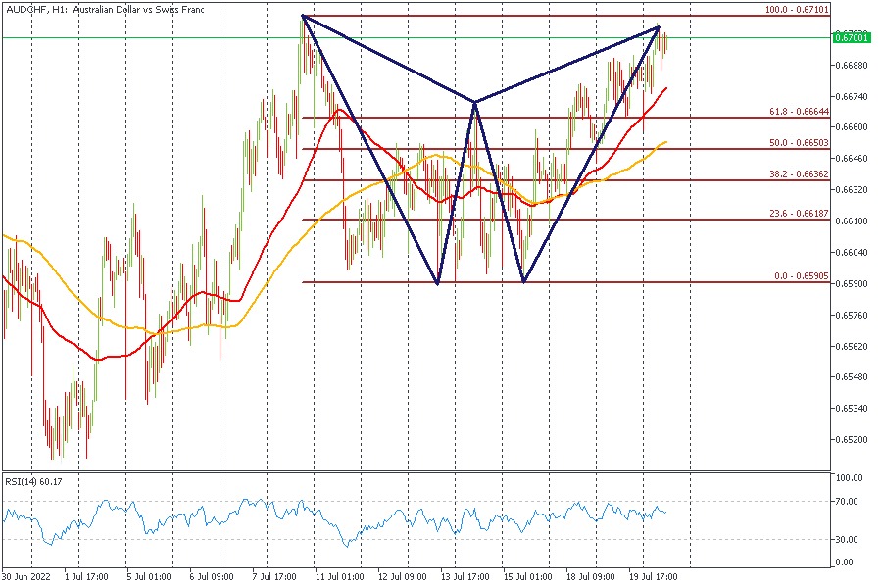The width and height of the screenshot is (882, 588).
Task: Click the 100.0 Fibonacci level label
Action: click(797, 9)
